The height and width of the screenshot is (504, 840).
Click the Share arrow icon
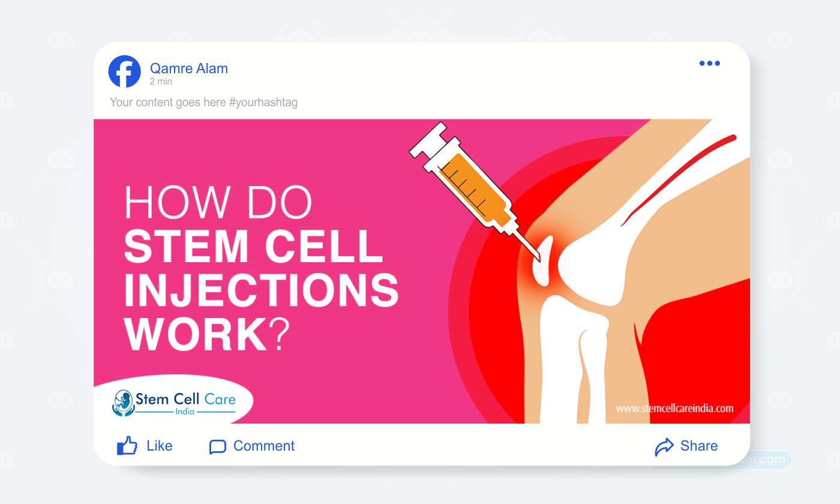[x=664, y=446]
